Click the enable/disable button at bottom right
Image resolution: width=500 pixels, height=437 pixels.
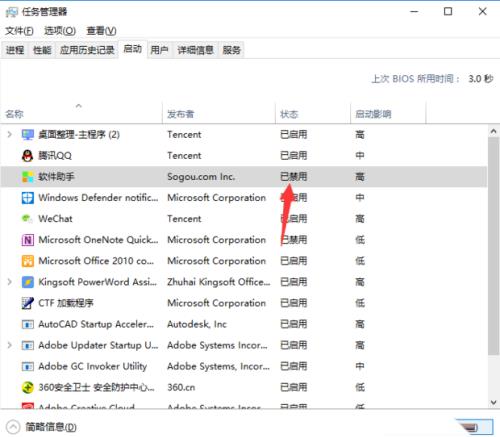click(474, 427)
